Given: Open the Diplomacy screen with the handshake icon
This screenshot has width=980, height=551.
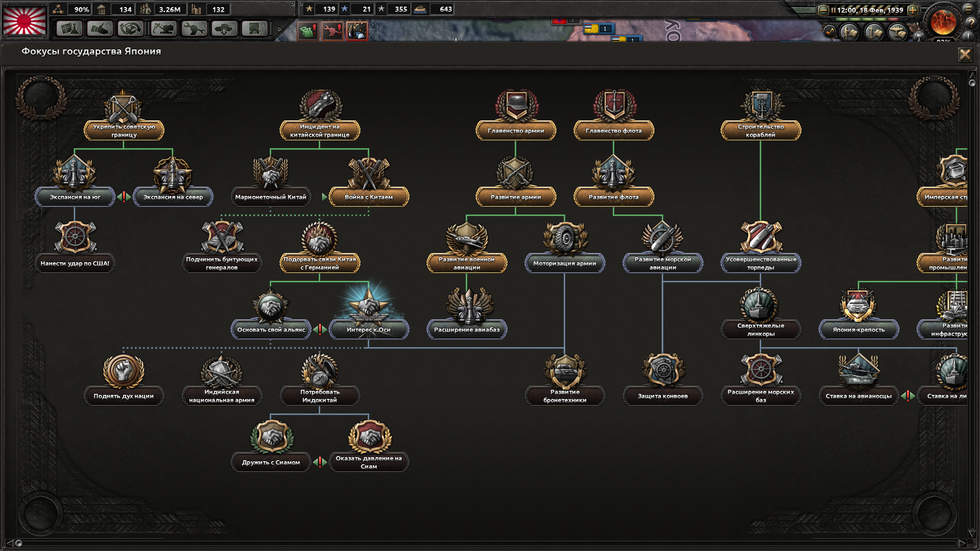Looking at the screenshot, I should tap(100, 29).
